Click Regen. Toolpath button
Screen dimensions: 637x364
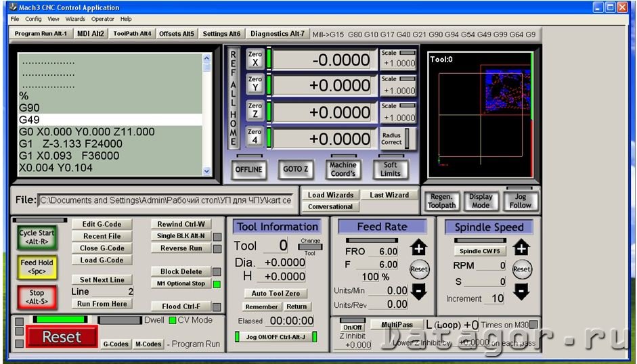441,201
